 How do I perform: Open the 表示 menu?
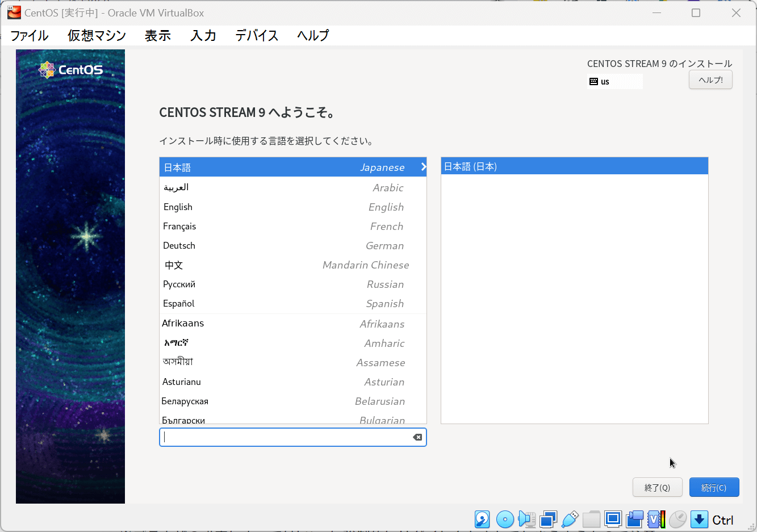[x=157, y=35]
